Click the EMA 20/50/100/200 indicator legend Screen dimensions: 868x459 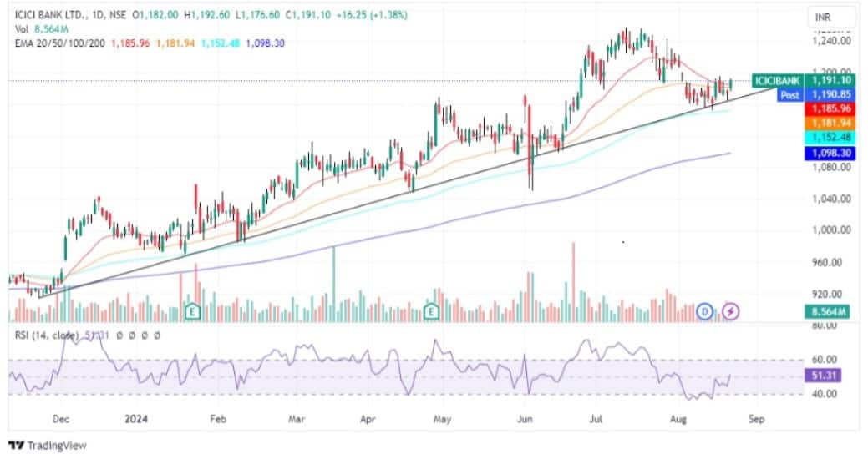point(60,43)
